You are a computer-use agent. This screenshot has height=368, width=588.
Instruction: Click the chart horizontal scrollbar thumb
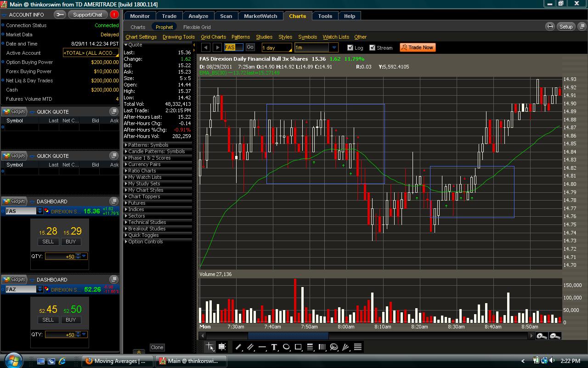(288, 336)
